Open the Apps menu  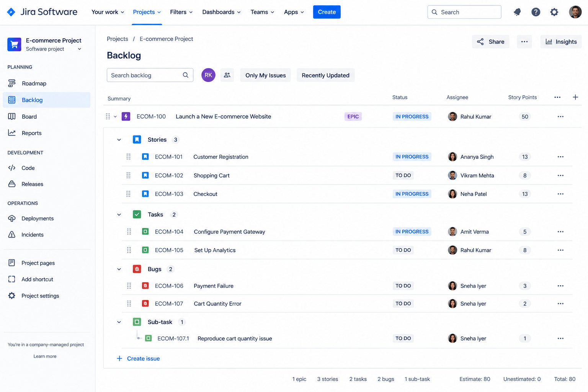pos(294,12)
